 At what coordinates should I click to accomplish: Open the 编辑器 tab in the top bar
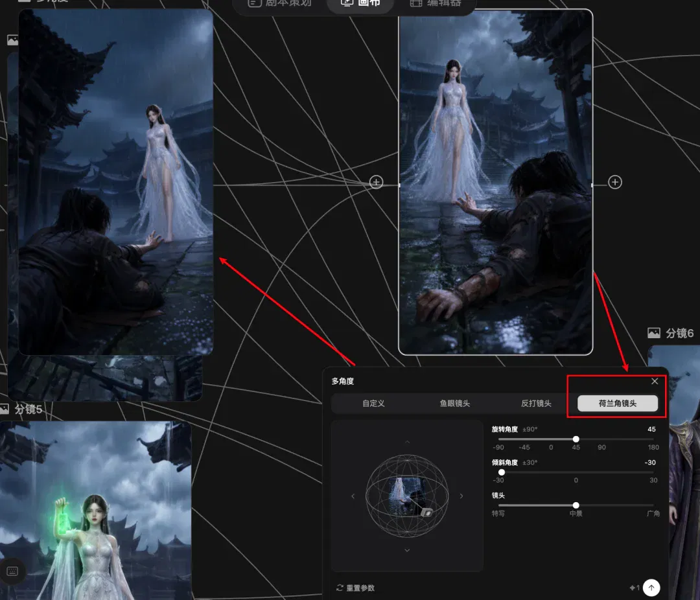[436, 4]
